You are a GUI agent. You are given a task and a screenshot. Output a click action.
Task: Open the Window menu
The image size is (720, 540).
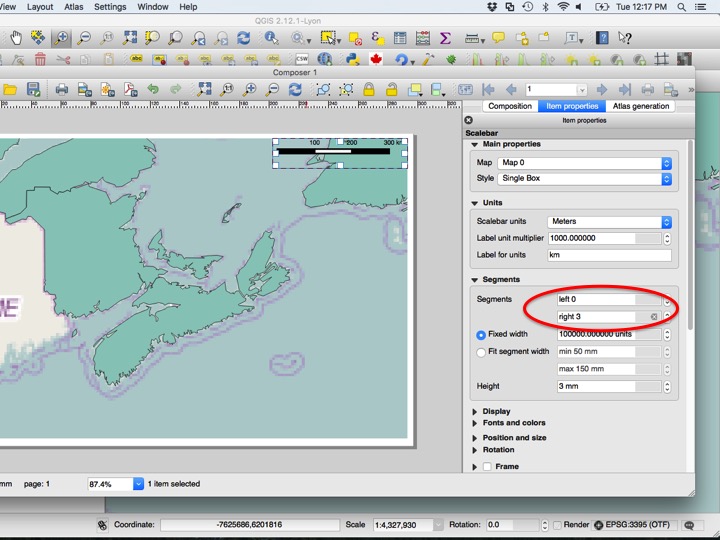pos(153,7)
